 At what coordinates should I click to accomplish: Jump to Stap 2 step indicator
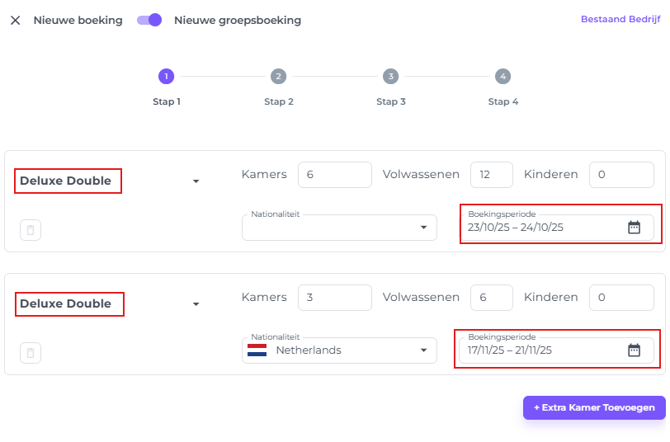click(x=278, y=76)
